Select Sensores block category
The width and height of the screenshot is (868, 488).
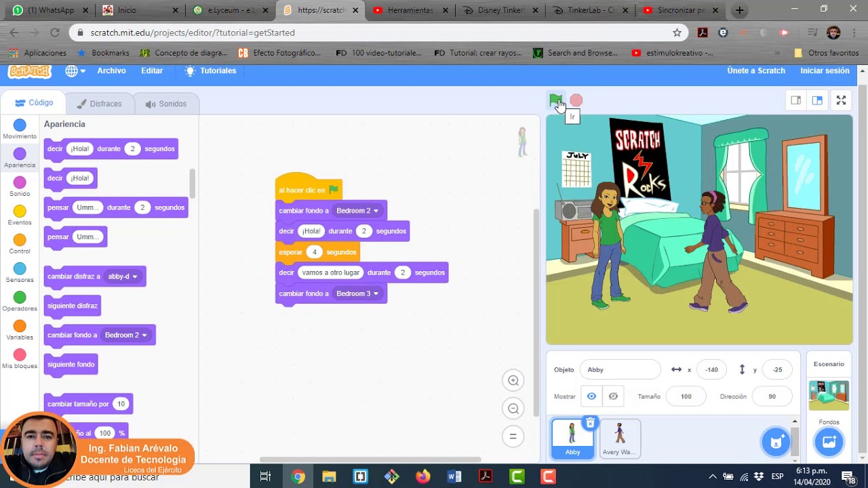point(20,272)
